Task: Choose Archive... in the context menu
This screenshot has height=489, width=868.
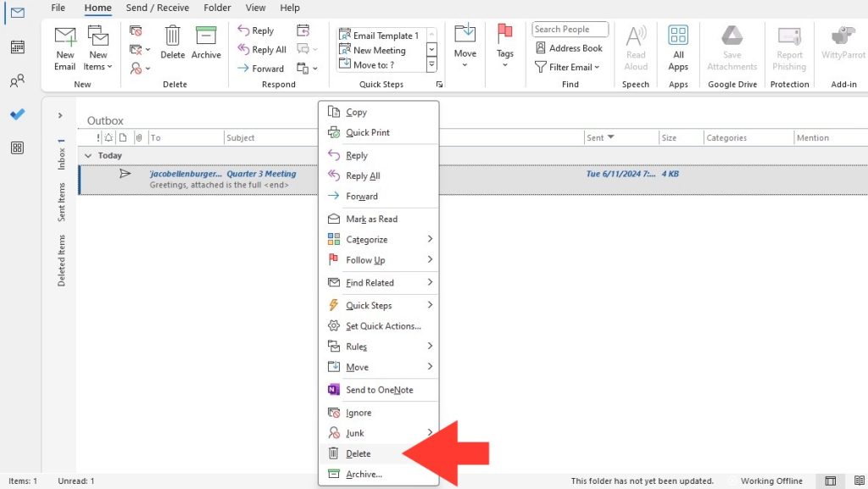Action: tap(379, 474)
